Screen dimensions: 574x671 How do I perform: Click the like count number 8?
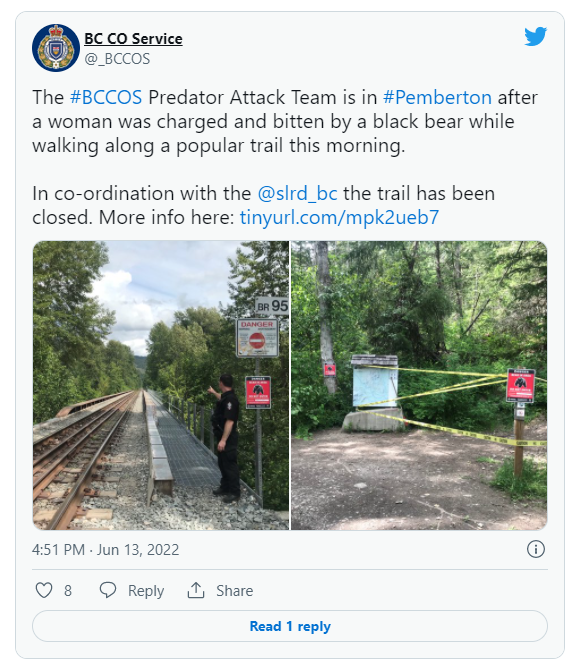tap(68, 591)
